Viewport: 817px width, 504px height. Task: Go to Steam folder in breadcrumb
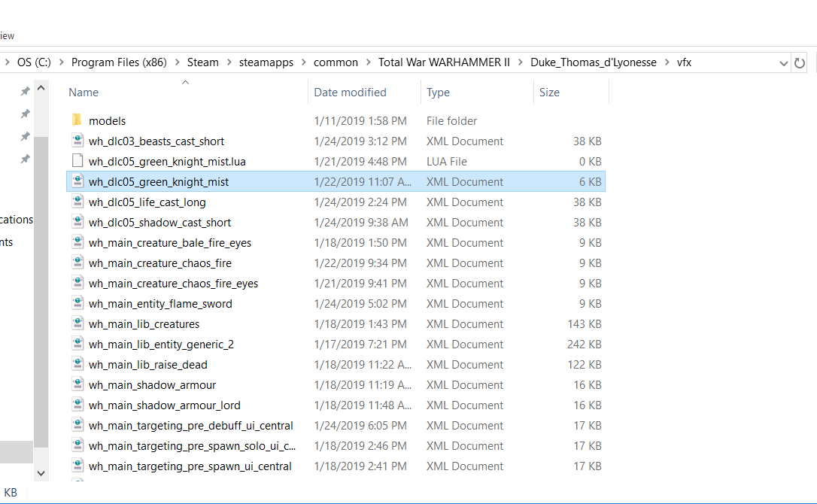[x=202, y=62]
